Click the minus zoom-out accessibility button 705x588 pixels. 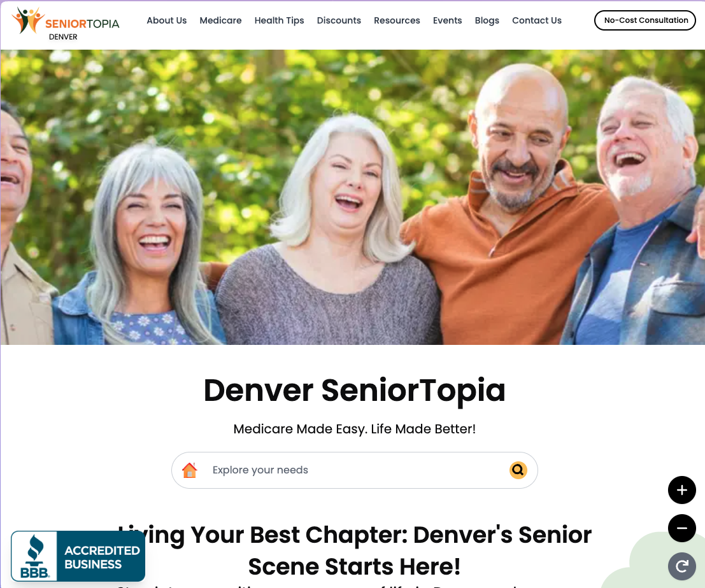point(681,528)
